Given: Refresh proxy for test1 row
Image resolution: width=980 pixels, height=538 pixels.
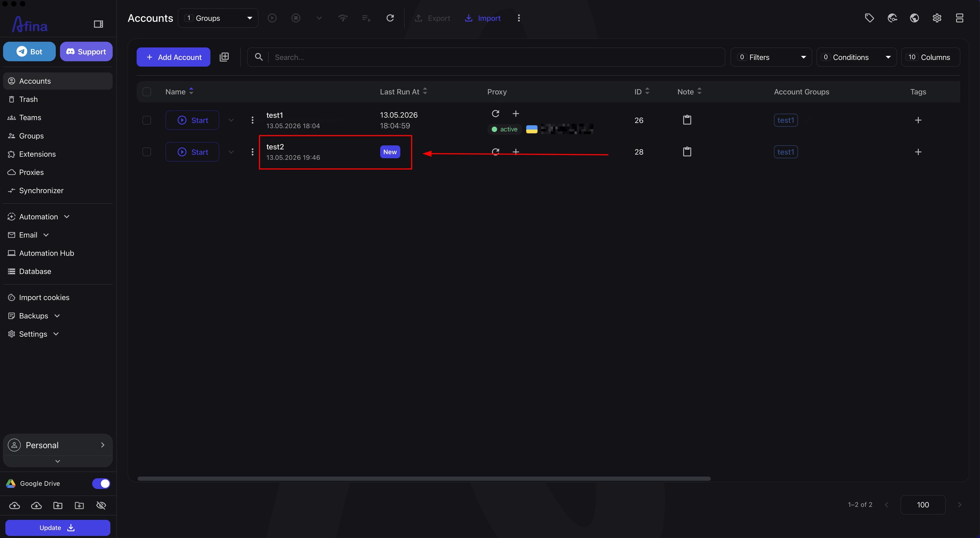Looking at the screenshot, I should 495,113.
